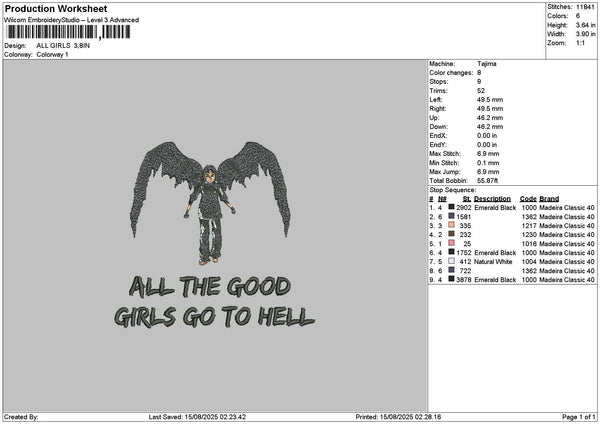Click the 'Code' column header
Image resolution: width=600 pixels, height=424 pixels.
(528, 199)
